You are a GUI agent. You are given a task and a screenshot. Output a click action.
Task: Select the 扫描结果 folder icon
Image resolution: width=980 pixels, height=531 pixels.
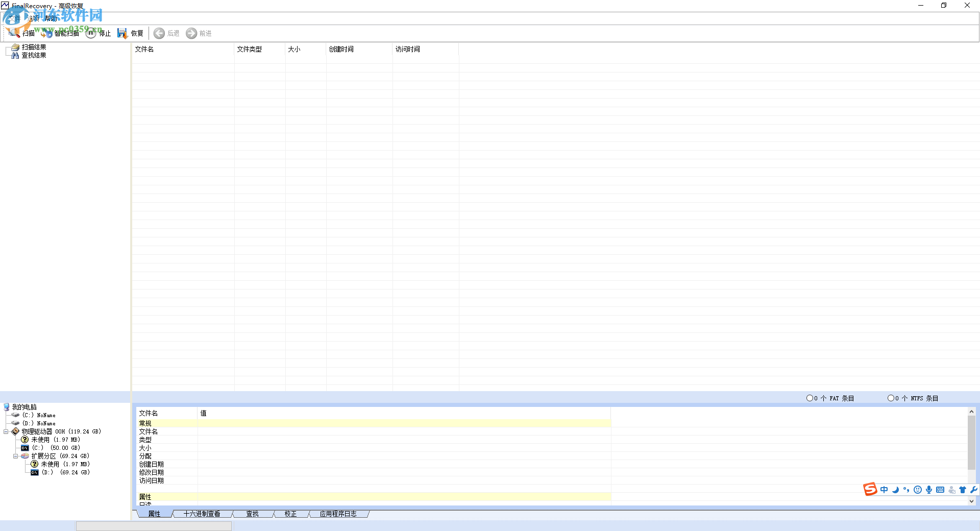[x=15, y=47]
